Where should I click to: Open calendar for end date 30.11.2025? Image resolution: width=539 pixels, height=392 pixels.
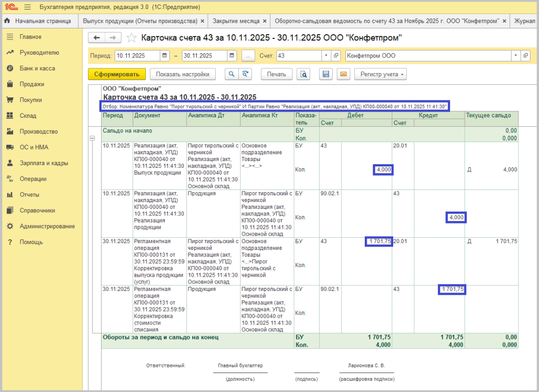(232, 56)
